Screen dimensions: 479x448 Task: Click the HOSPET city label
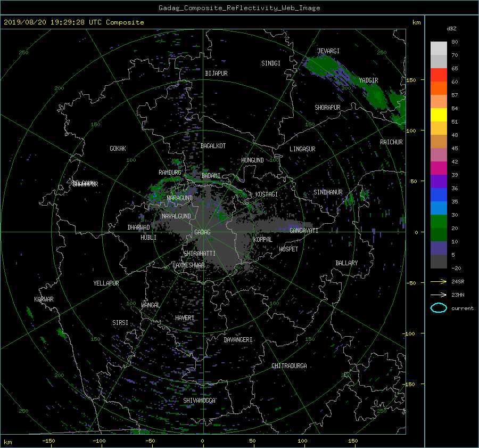point(288,249)
